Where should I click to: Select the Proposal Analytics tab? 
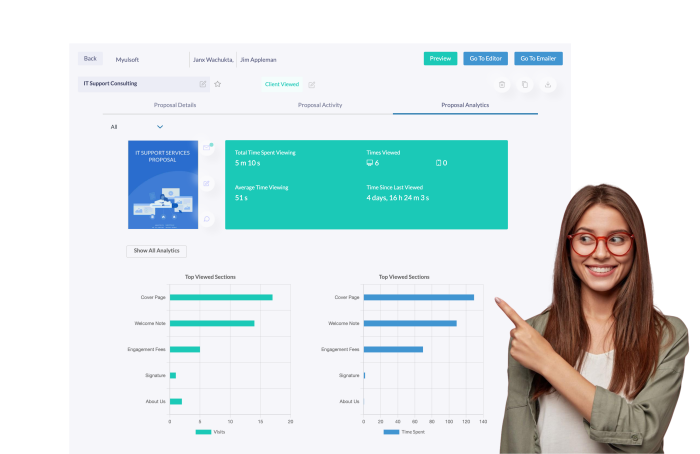pos(465,105)
